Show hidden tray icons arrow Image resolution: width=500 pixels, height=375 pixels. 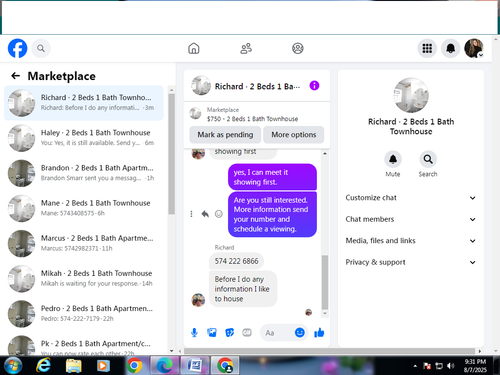[415, 366]
